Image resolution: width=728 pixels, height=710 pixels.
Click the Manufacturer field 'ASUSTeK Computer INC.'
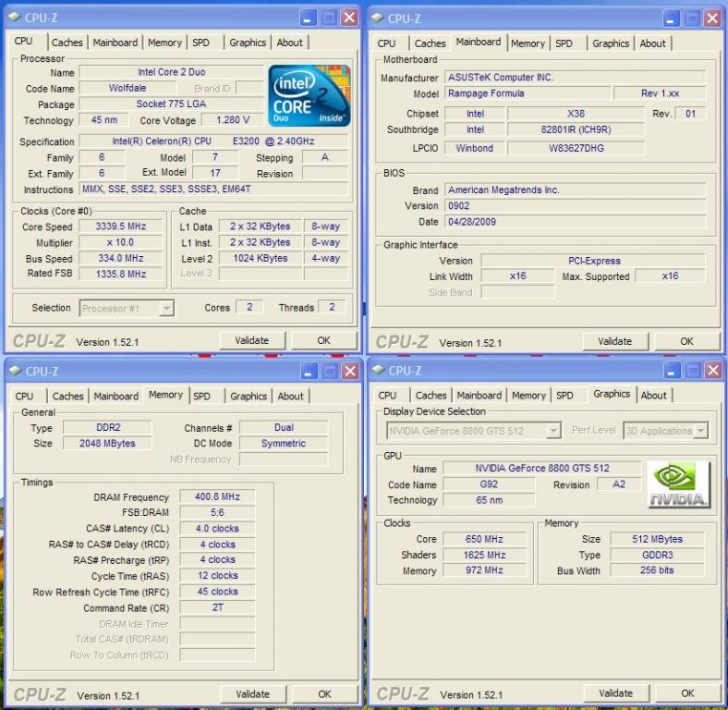click(x=576, y=77)
